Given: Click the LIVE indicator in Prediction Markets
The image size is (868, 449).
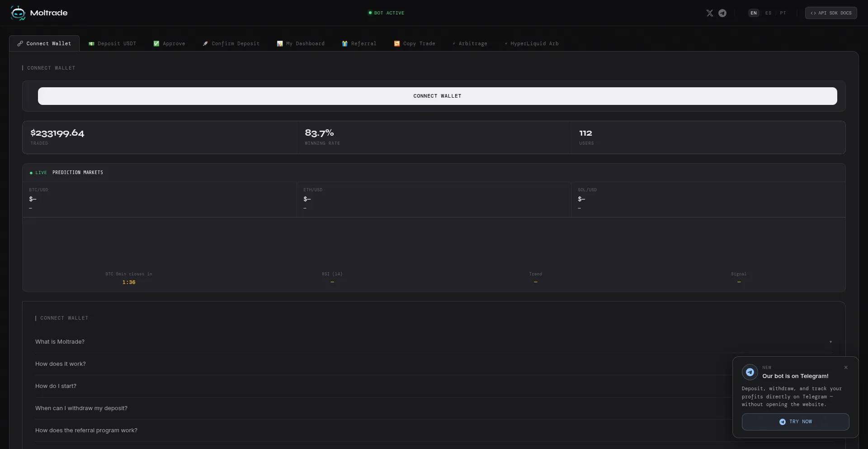Looking at the screenshot, I should click(38, 173).
